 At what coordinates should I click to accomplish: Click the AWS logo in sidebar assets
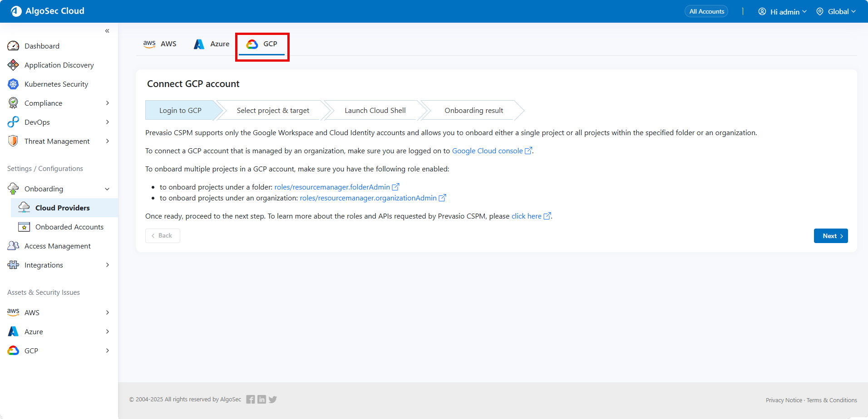[13, 312]
